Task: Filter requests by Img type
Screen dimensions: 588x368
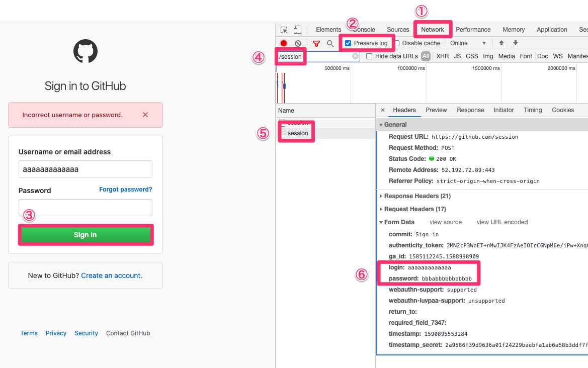Action: [x=488, y=56]
